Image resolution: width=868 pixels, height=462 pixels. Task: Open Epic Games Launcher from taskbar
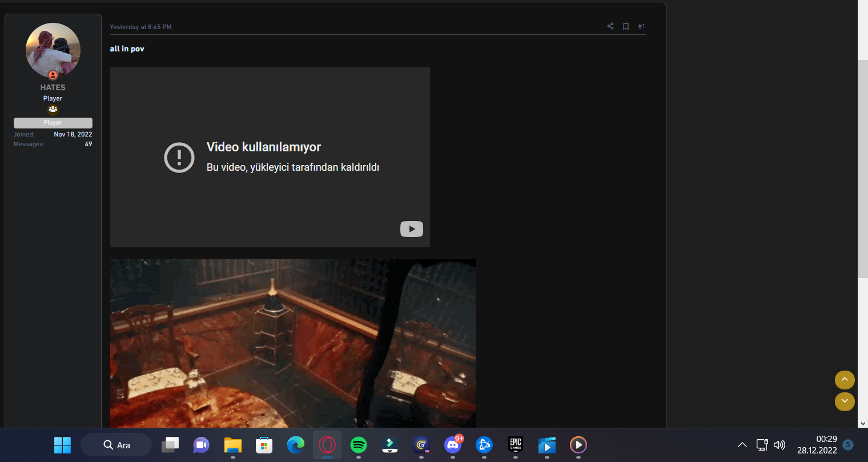516,445
